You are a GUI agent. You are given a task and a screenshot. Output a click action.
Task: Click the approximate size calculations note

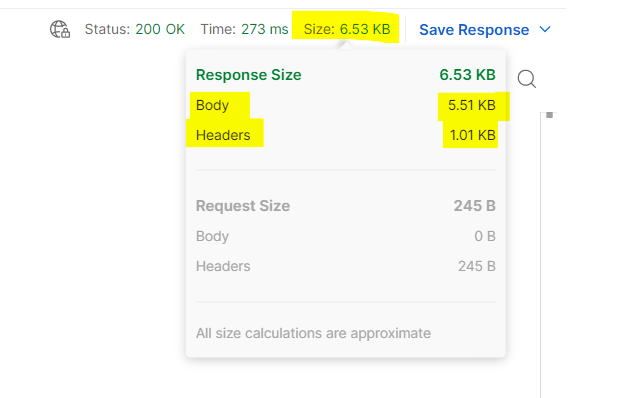coord(313,333)
